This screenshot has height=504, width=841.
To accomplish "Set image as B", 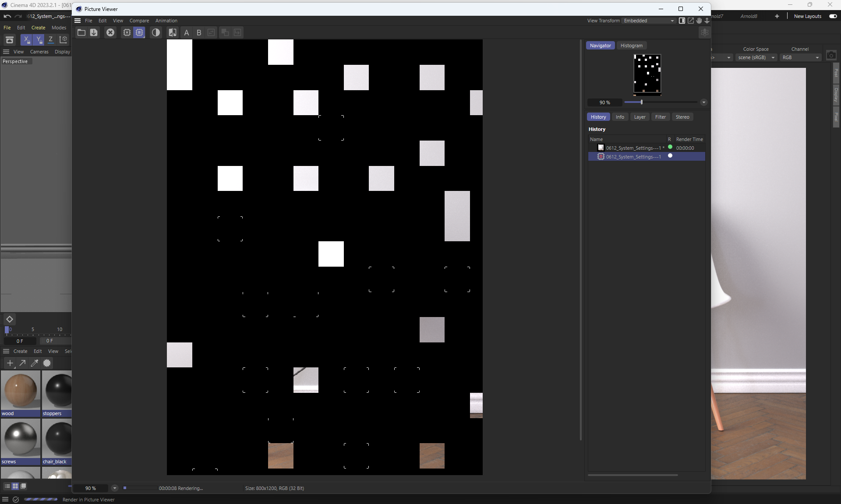I will point(199,32).
